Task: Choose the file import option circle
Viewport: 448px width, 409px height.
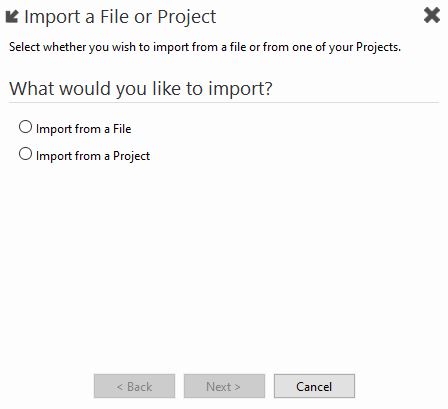Action: (25, 127)
